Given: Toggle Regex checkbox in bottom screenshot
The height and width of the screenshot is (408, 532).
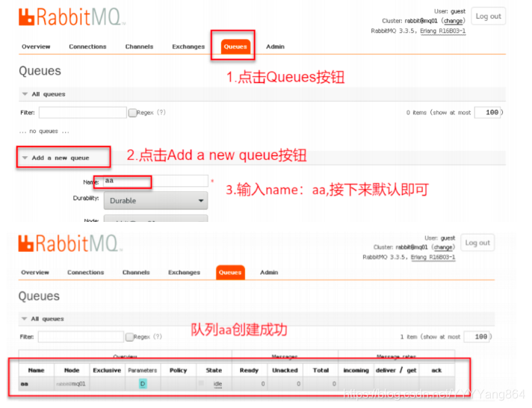Looking at the screenshot, I should (129, 337).
